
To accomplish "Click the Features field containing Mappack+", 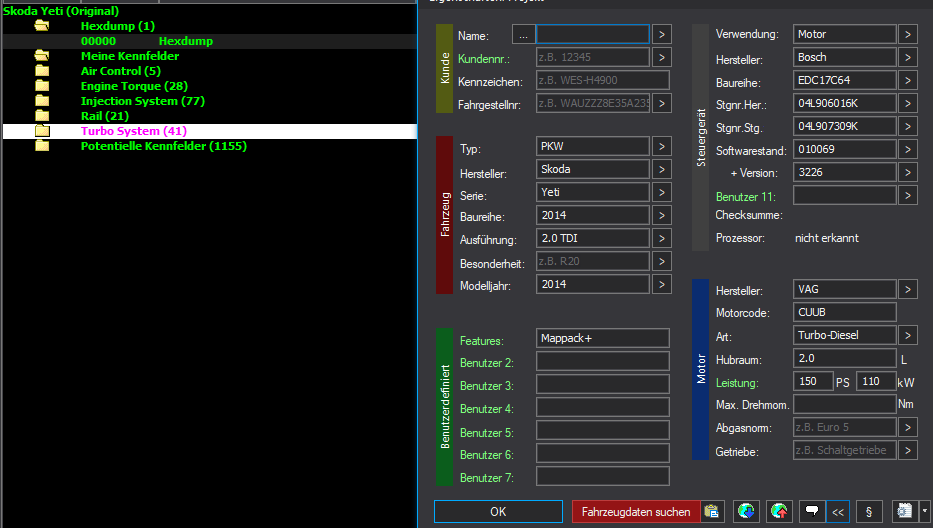I will [603, 338].
